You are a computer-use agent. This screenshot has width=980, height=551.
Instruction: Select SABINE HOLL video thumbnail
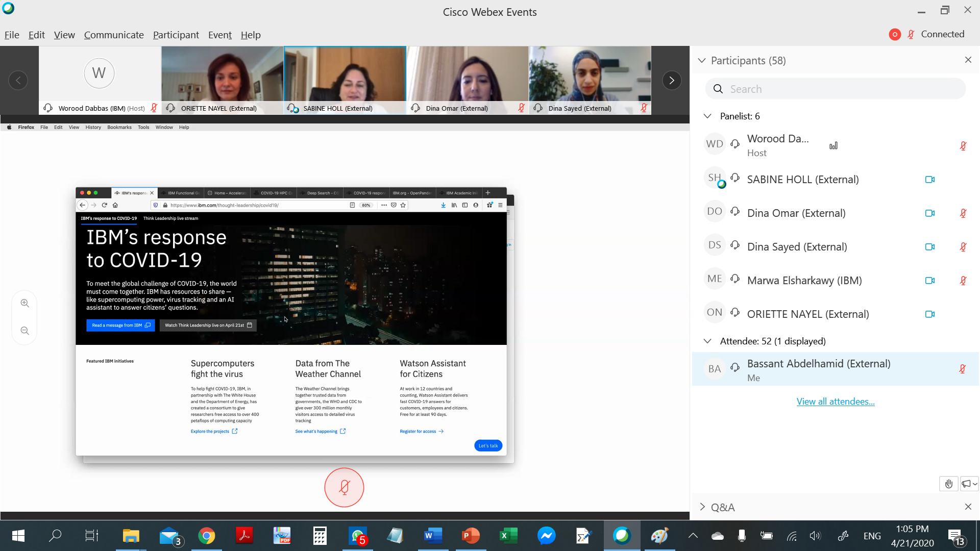click(345, 80)
